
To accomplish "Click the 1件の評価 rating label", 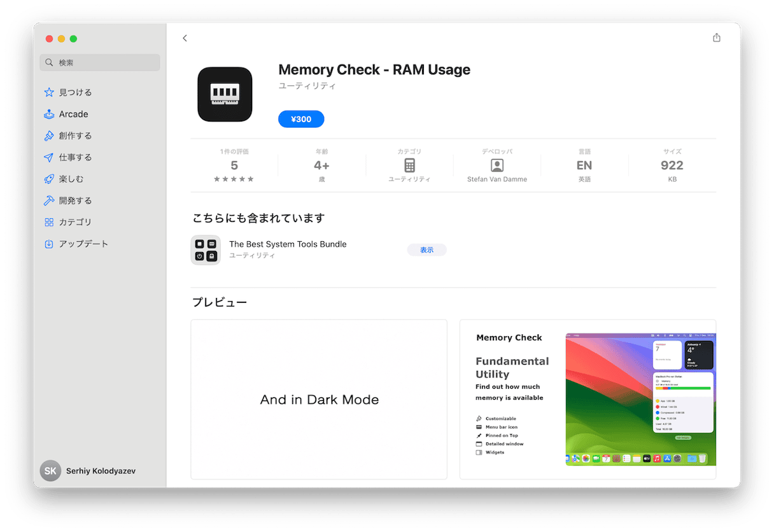I will click(x=234, y=151).
